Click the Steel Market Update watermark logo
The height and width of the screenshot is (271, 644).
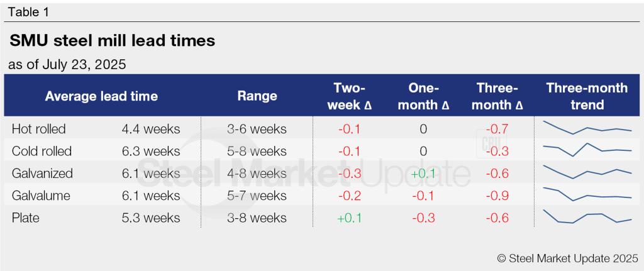tap(302, 172)
